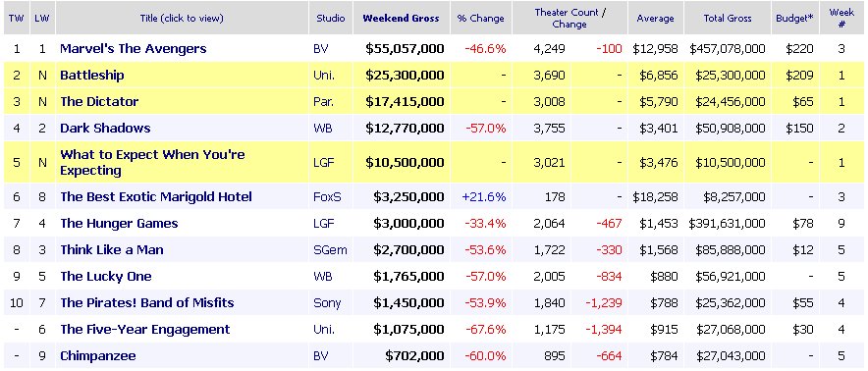Open The Lucky One page

105,277
